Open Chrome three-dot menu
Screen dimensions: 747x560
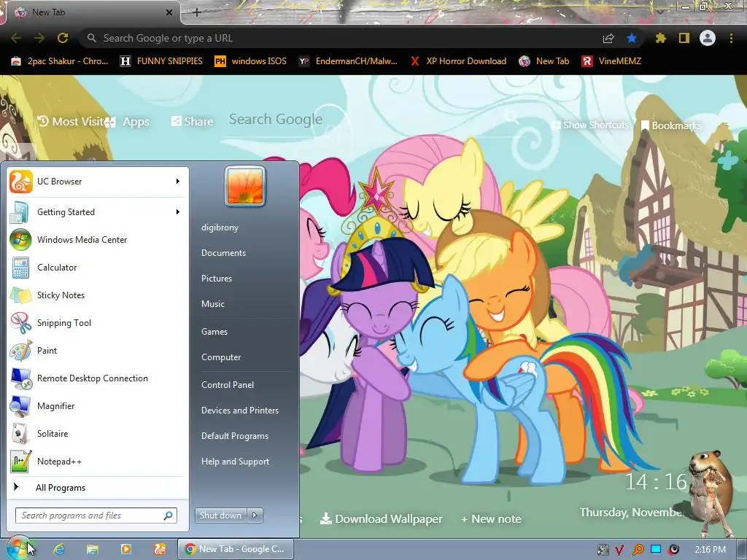click(731, 38)
